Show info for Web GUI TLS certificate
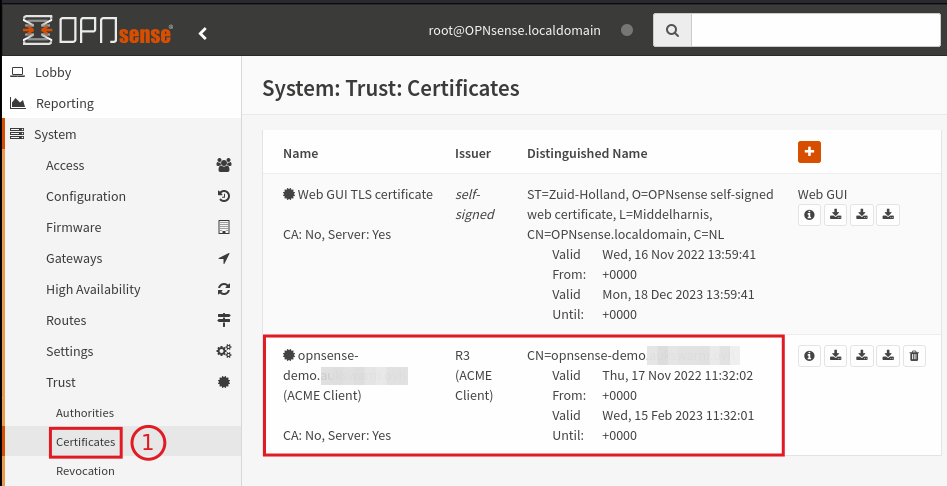The height and width of the screenshot is (486, 947). point(809,214)
